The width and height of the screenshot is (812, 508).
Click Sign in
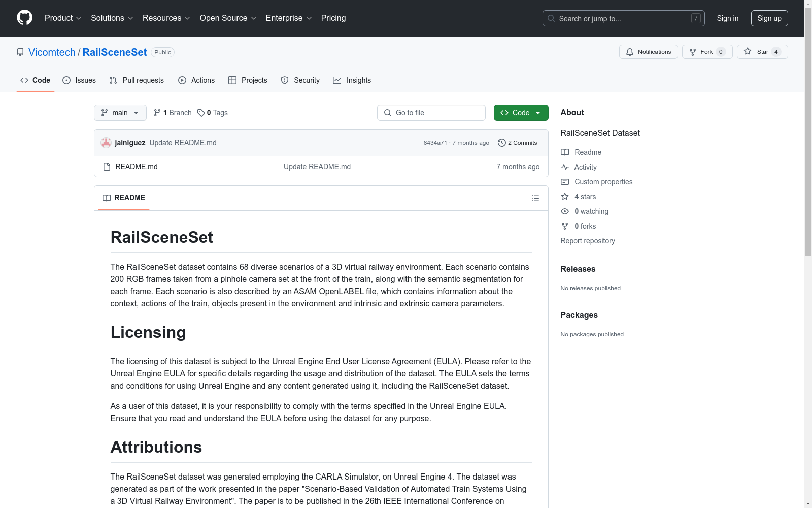click(728, 18)
